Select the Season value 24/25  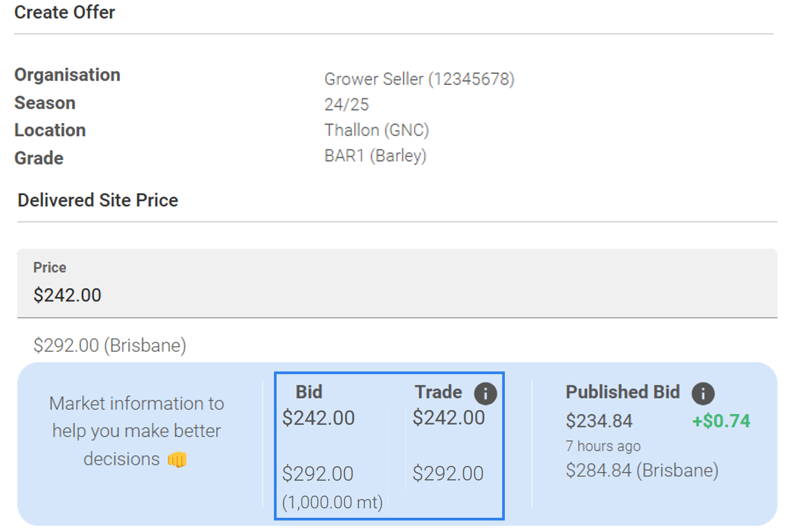click(345, 104)
